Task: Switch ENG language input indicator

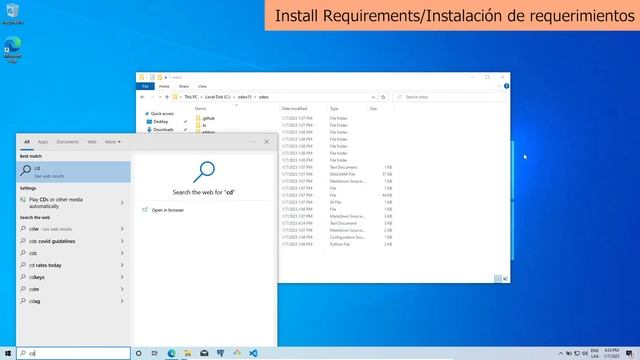Action: (x=595, y=353)
